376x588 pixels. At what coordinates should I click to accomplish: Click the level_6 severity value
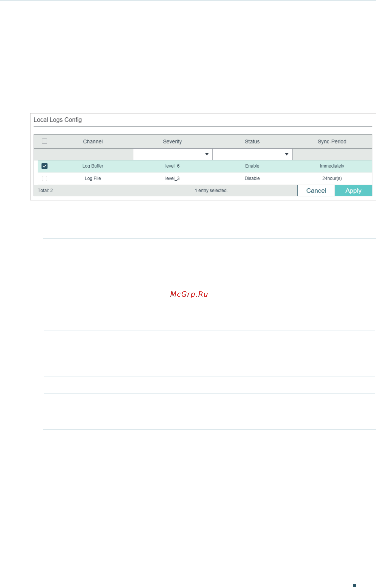172,166
